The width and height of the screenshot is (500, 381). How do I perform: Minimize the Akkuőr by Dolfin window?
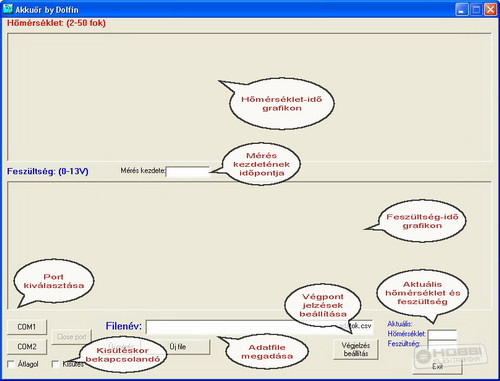[x=462, y=9]
